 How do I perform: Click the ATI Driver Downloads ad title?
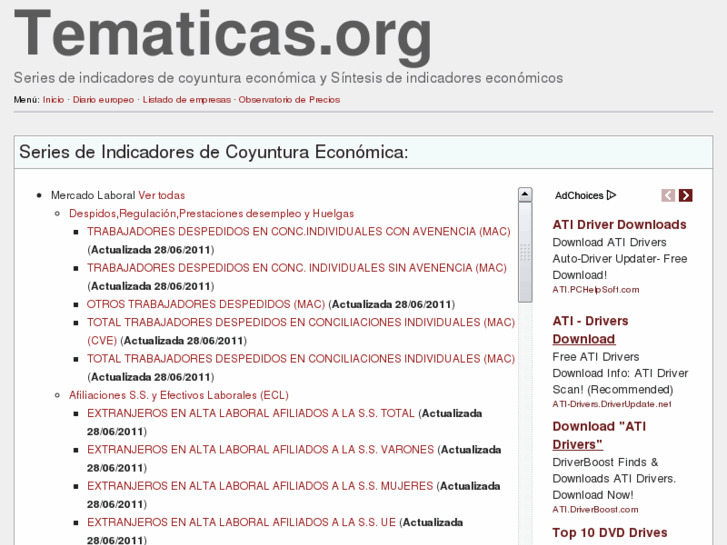point(619,224)
